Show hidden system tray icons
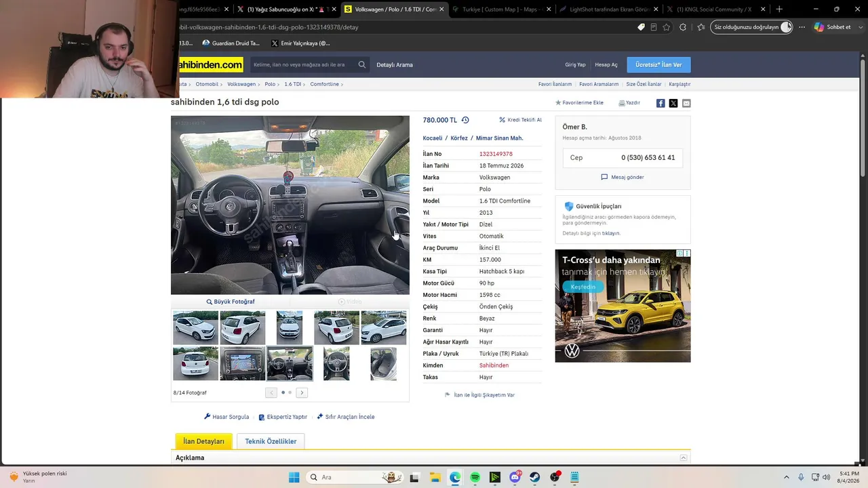This screenshot has height=488, width=868. click(x=787, y=477)
